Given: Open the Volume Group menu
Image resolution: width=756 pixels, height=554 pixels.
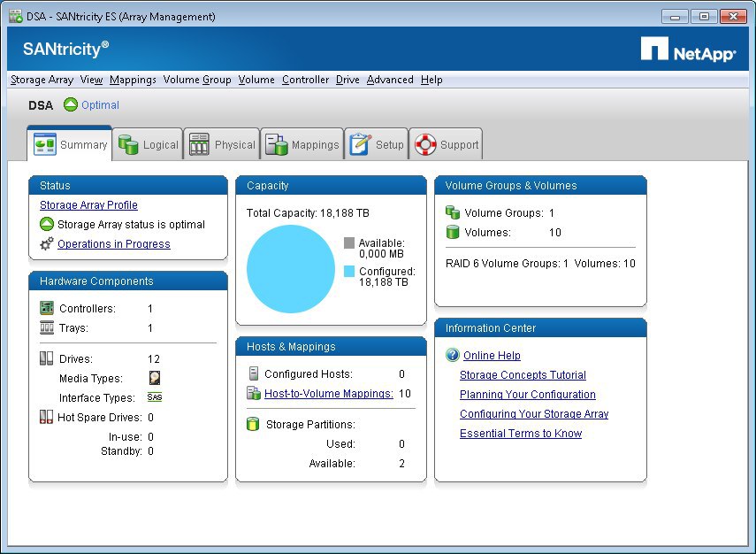Looking at the screenshot, I should 196,80.
